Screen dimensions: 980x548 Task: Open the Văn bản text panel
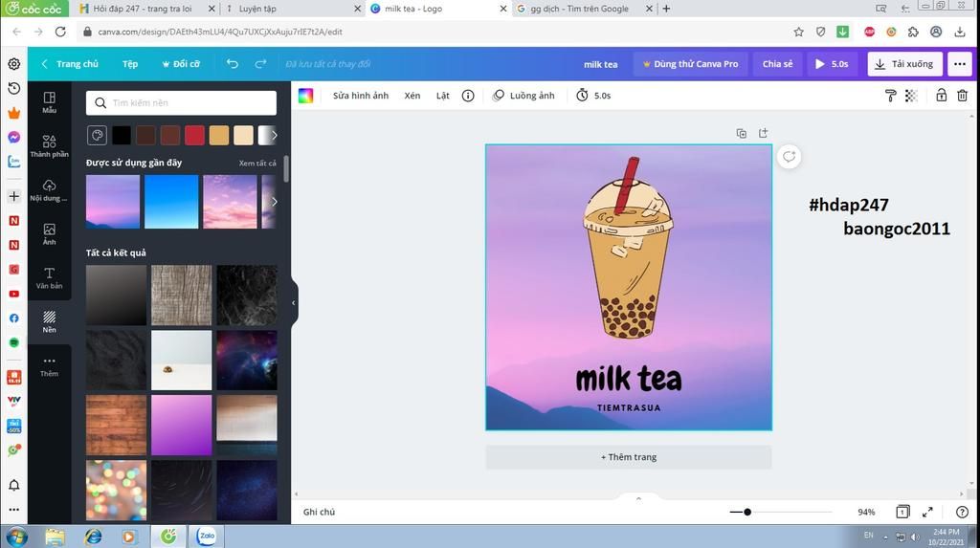[x=50, y=277]
